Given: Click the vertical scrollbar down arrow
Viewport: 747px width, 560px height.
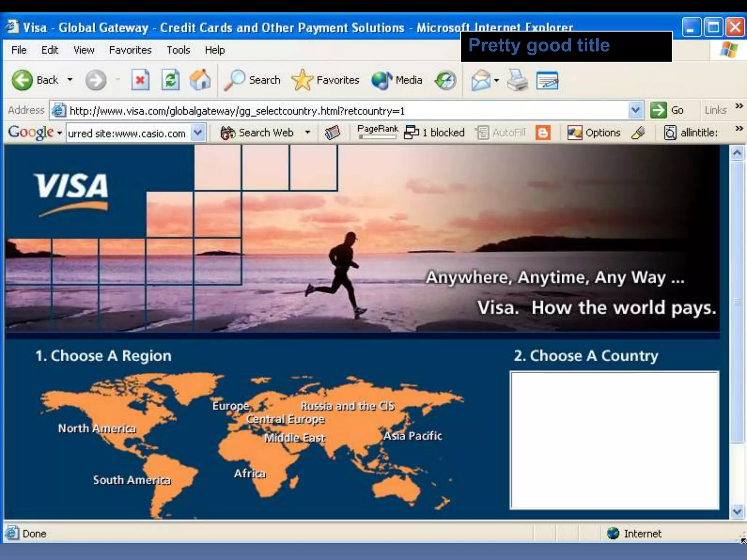Looking at the screenshot, I should [x=737, y=512].
